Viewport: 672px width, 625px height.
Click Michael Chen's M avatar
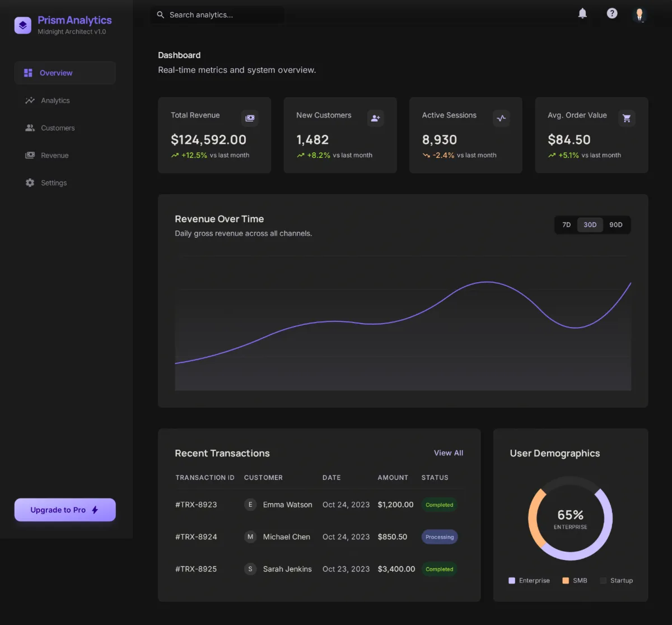tap(250, 537)
